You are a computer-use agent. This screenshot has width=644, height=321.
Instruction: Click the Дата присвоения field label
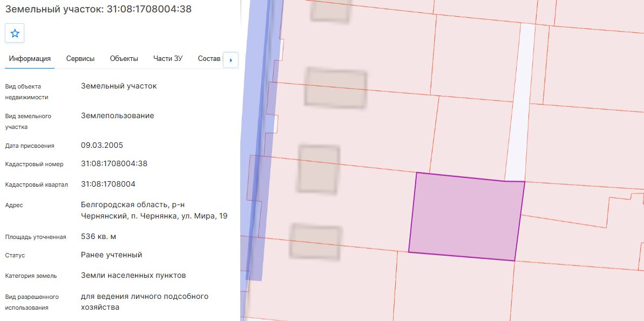30,146
